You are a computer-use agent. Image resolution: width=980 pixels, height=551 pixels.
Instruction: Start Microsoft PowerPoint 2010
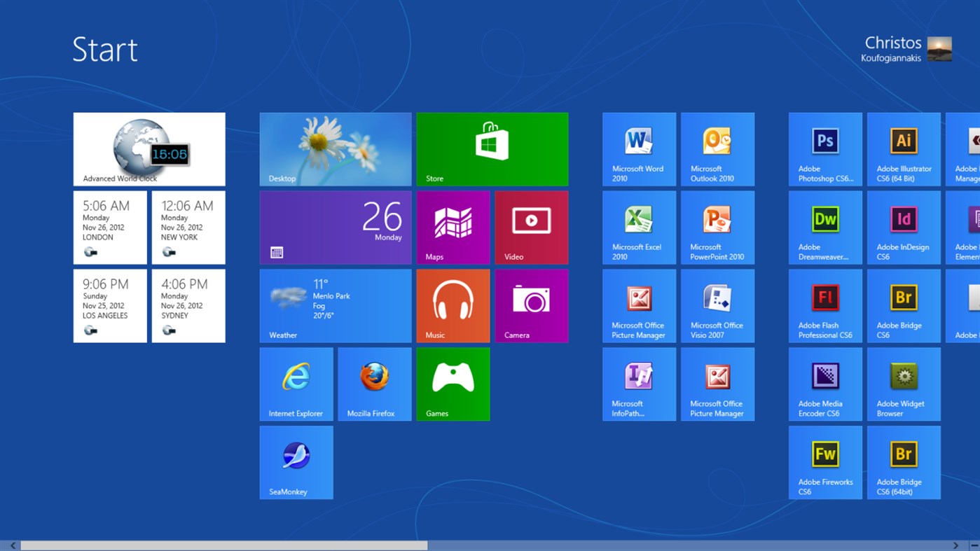tap(717, 227)
